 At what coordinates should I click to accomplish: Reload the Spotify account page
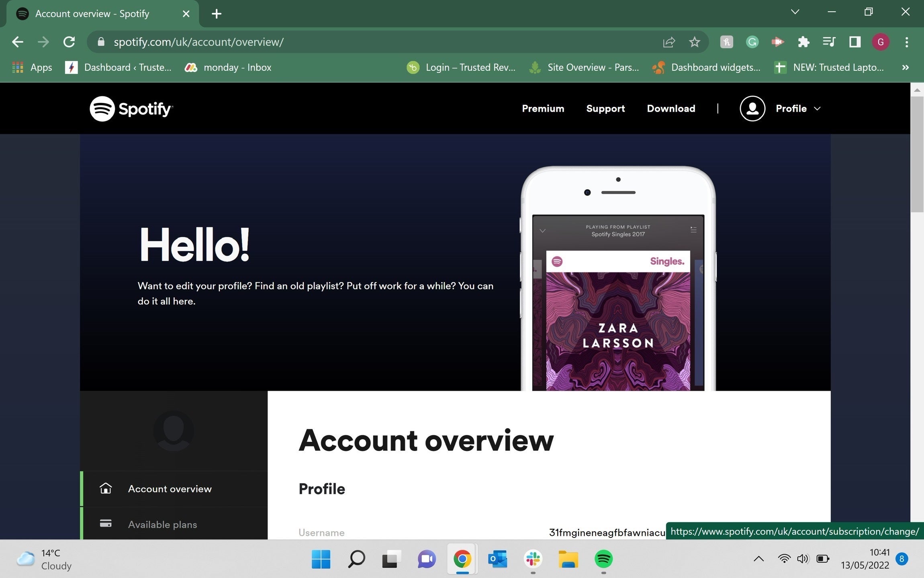(69, 42)
